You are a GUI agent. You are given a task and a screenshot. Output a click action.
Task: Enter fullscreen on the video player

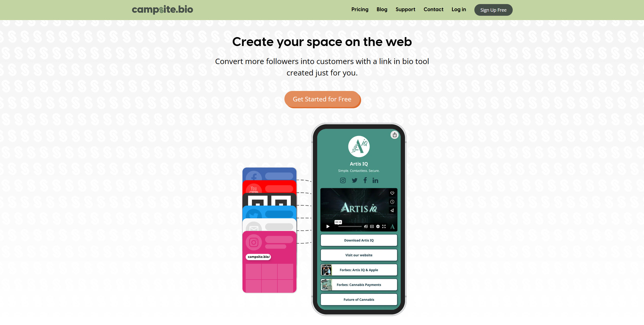tap(384, 226)
